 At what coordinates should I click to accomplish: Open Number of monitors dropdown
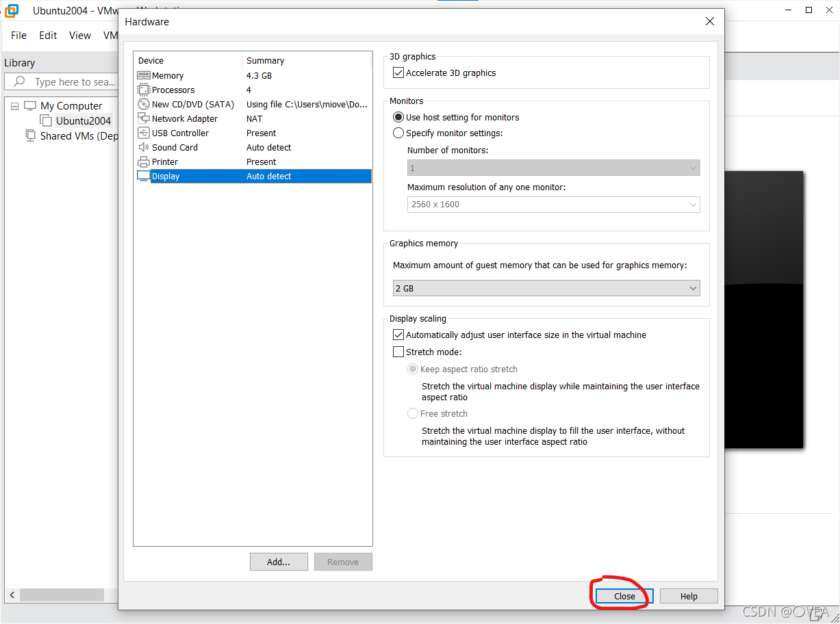point(553,168)
